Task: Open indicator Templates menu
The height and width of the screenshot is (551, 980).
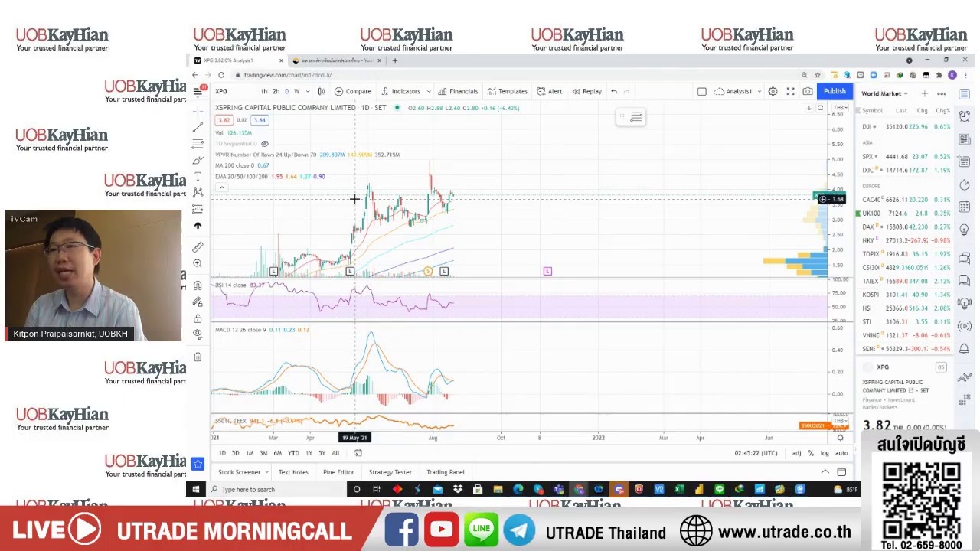Action: click(x=508, y=91)
